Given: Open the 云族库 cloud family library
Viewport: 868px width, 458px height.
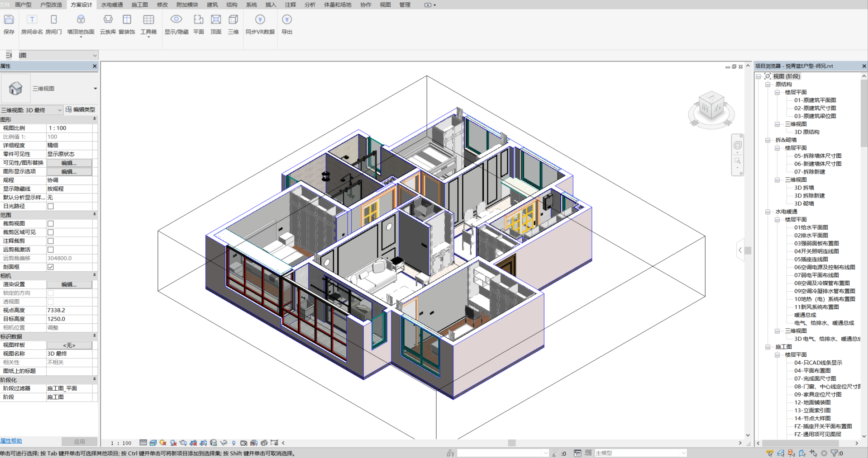Looking at the screenshot, I should click(x=108, y=20).
